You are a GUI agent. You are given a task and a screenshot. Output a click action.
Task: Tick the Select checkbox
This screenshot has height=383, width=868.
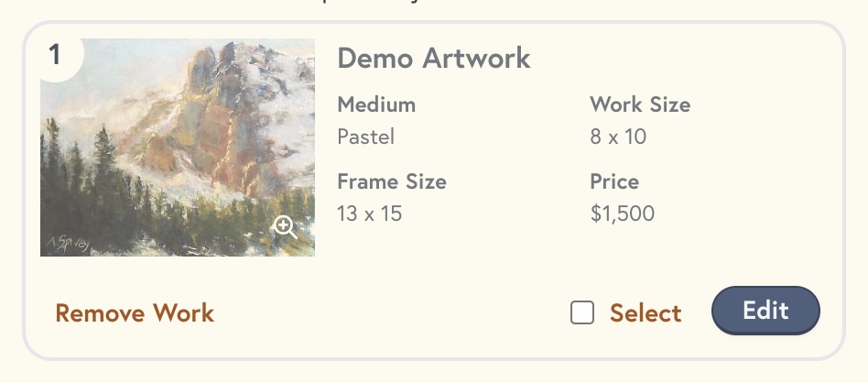tap(582, 313)
